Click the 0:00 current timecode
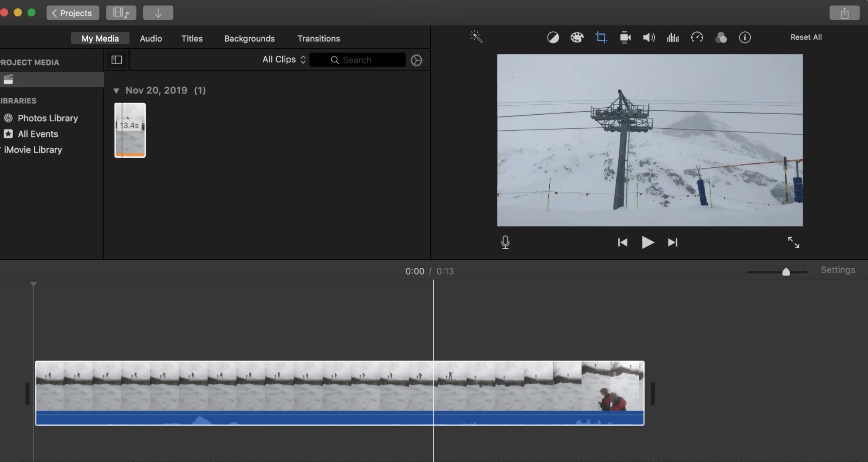 (x=415, y=271)
